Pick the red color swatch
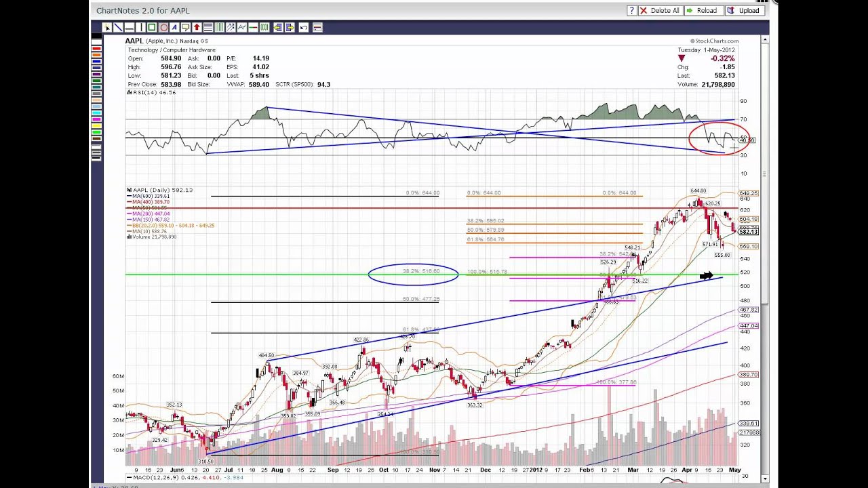868x488 pixels. click(x=96, y=48)
